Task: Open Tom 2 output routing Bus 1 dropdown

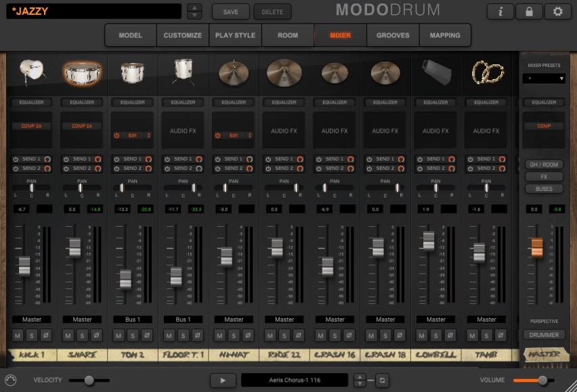Action: (x=133, y=319)
